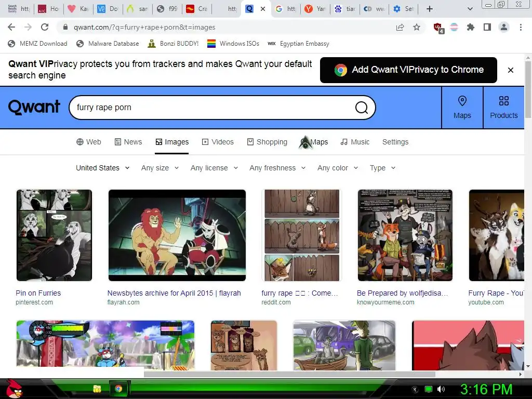Open the Windows ISOs bookmark
This screenshot has height=399, width=532.
click(x=233, y=44)
